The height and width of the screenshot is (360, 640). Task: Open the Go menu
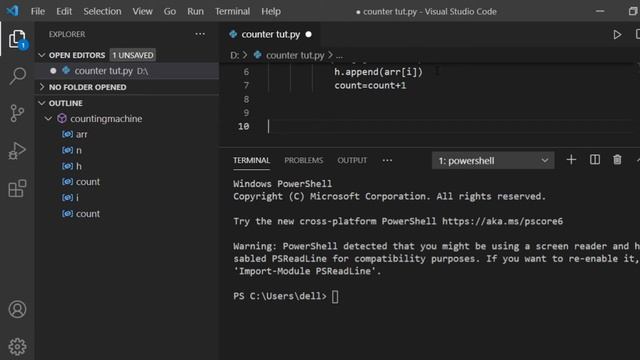click(170, 11)
